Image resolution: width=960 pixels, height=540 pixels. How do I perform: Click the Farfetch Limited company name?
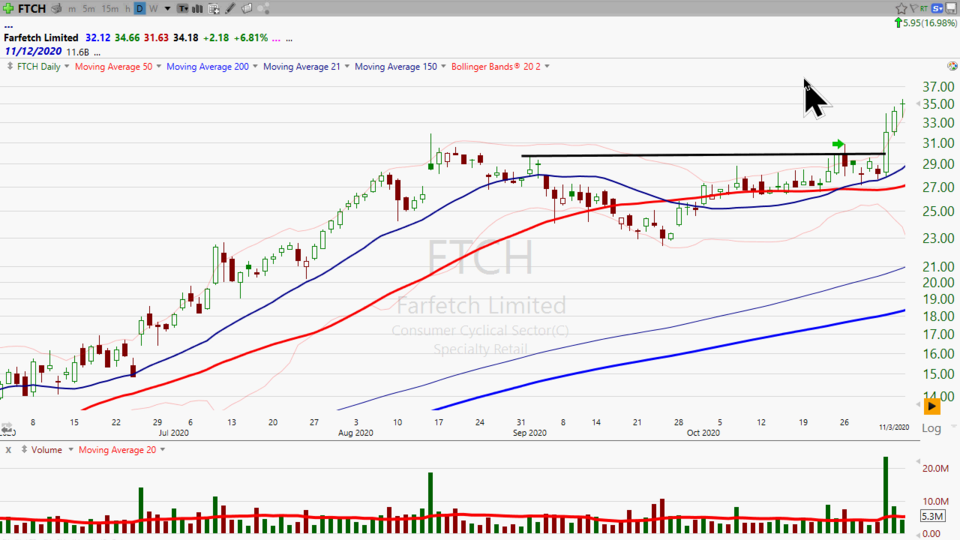pos(41,37)
